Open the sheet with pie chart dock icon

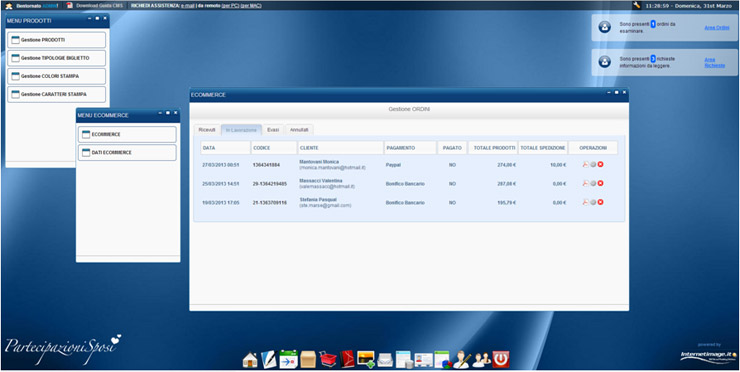pos(443,359)
